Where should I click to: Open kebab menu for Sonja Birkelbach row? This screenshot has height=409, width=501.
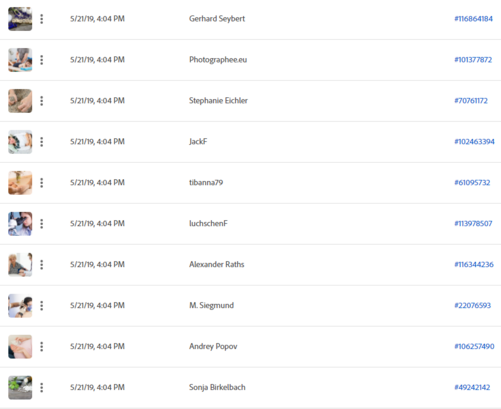pos(42,388)
